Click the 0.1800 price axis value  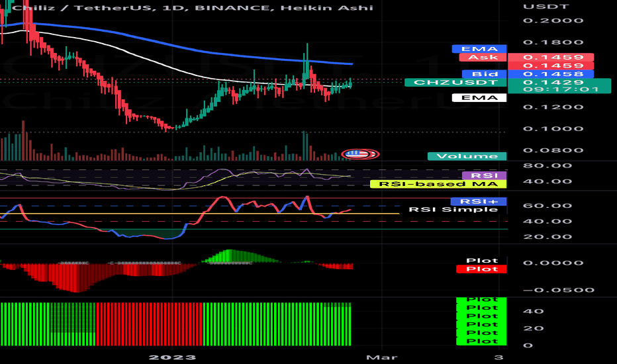553,42
